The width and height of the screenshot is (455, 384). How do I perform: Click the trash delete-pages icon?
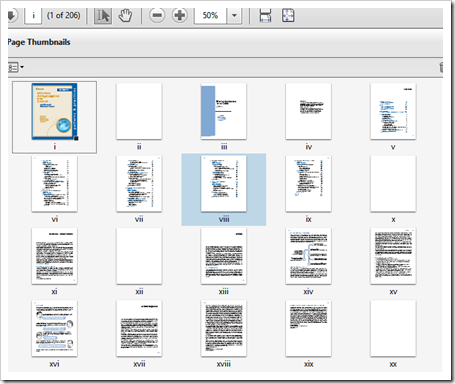click(441, 67)
